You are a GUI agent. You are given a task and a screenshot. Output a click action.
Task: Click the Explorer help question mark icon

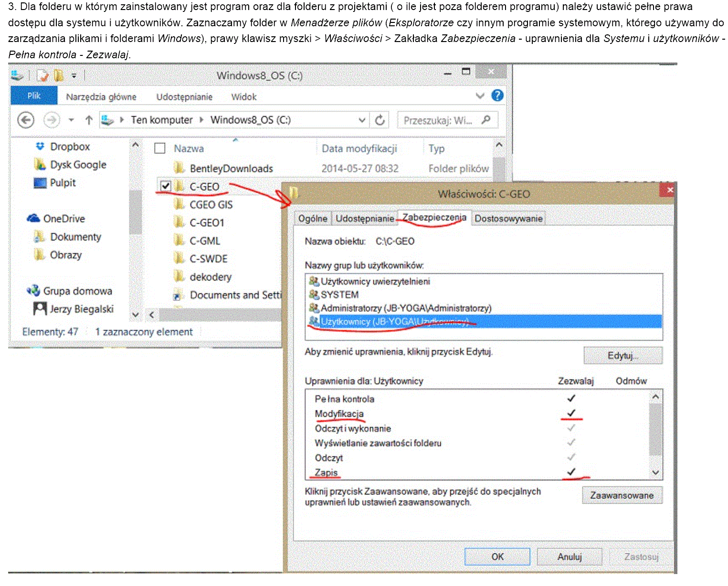pos(497,96)
